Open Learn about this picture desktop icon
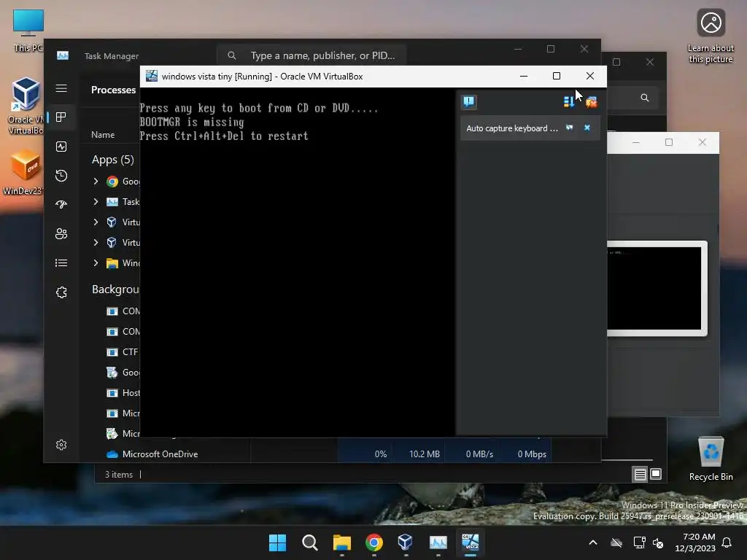Image resolution: width=747 pixels, height=560 pixels. click(x=711, y=36)
